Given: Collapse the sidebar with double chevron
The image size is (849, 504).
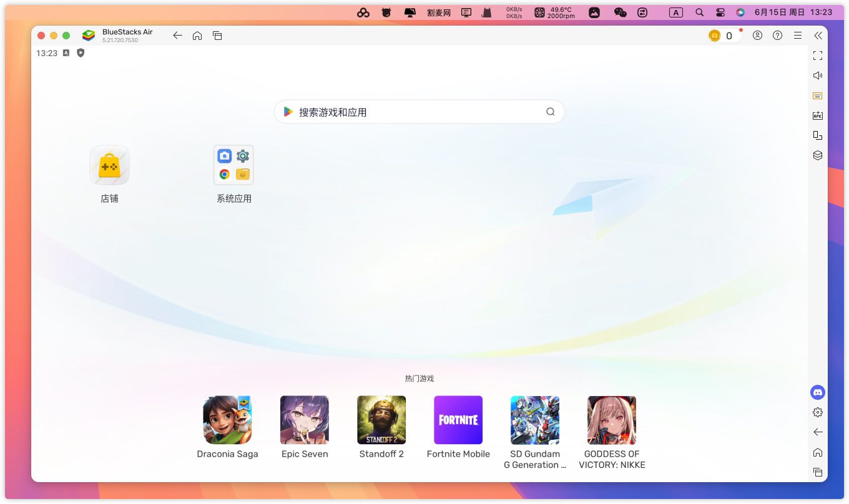Looking at the screenshot, I should pos(818,36).
